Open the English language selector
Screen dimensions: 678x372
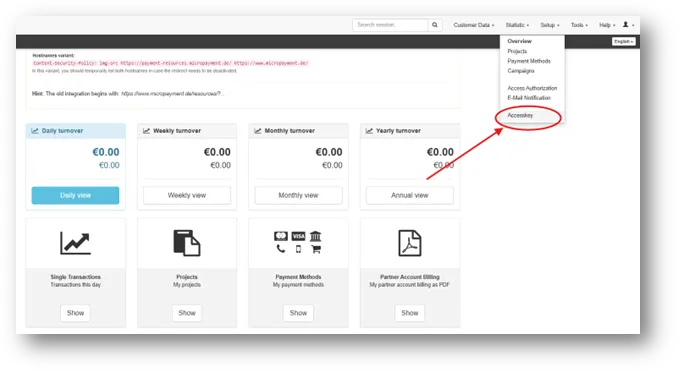pos(624,42)
